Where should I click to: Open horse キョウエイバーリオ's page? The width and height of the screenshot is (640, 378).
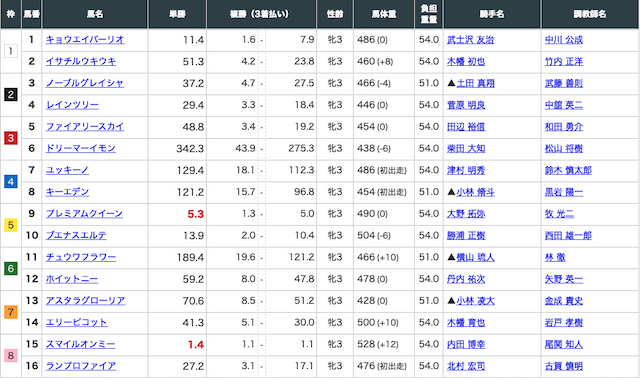tap(85, 40)
